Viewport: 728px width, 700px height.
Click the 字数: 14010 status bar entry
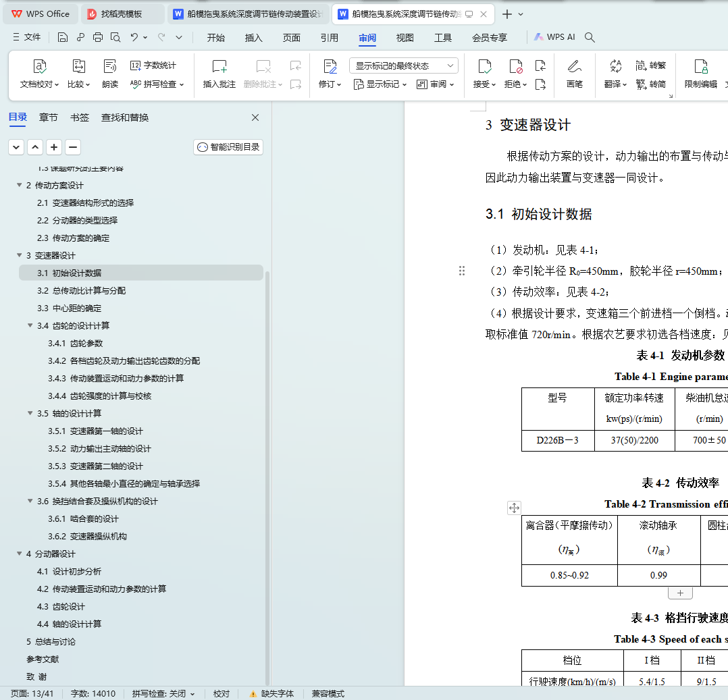click(x=93, y=693)
